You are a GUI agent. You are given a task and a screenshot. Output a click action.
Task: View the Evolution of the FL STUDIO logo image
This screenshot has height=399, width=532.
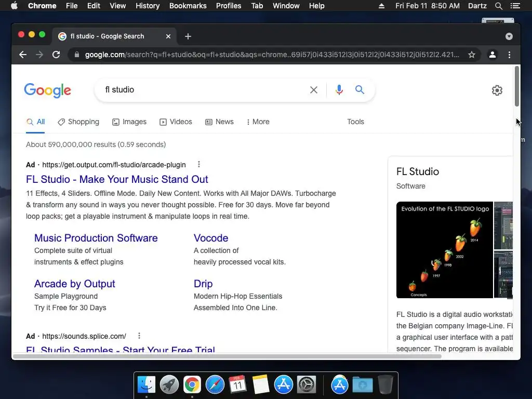[x=445, y=250]
